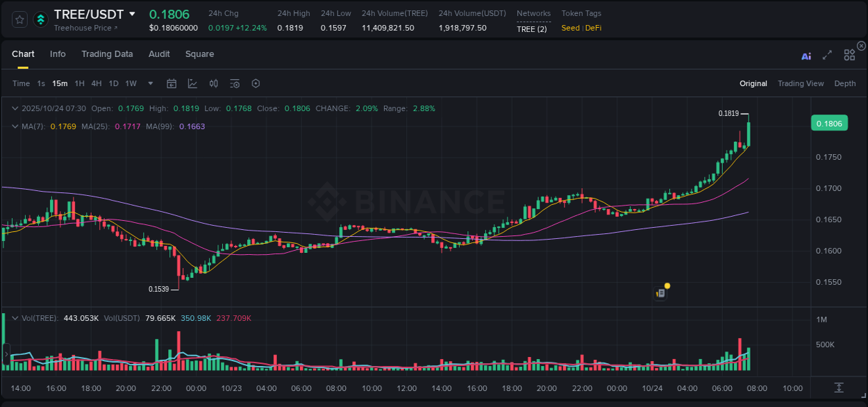Open the widgets grid panel

[x=849, y=54]
